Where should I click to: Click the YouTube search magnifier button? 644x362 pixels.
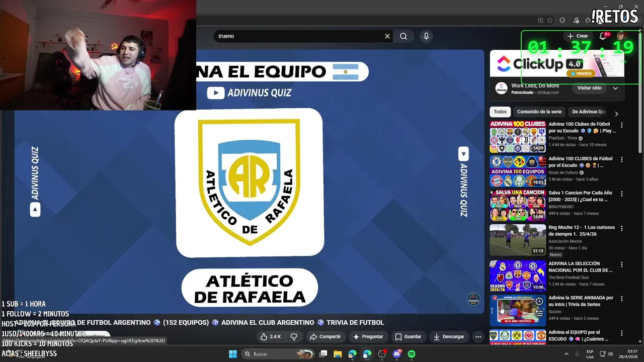[404, 36]
